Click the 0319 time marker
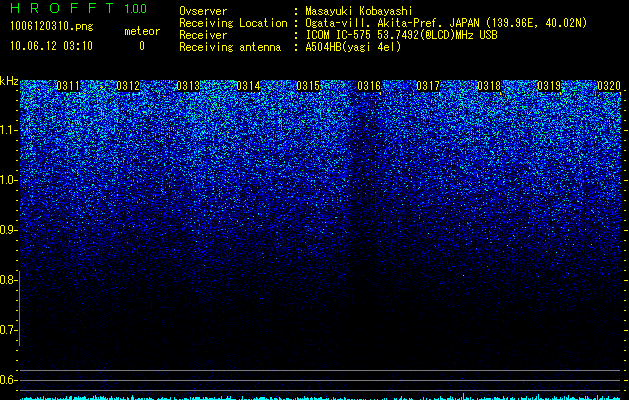The height and width of the screenshot is (400, 629). click(549, 86)
